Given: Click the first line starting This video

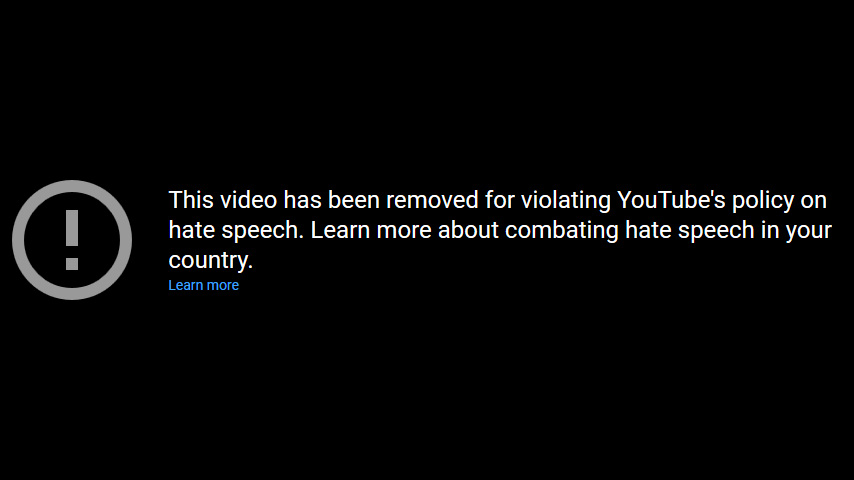Looking at the screenshot, I should (498, 200).
